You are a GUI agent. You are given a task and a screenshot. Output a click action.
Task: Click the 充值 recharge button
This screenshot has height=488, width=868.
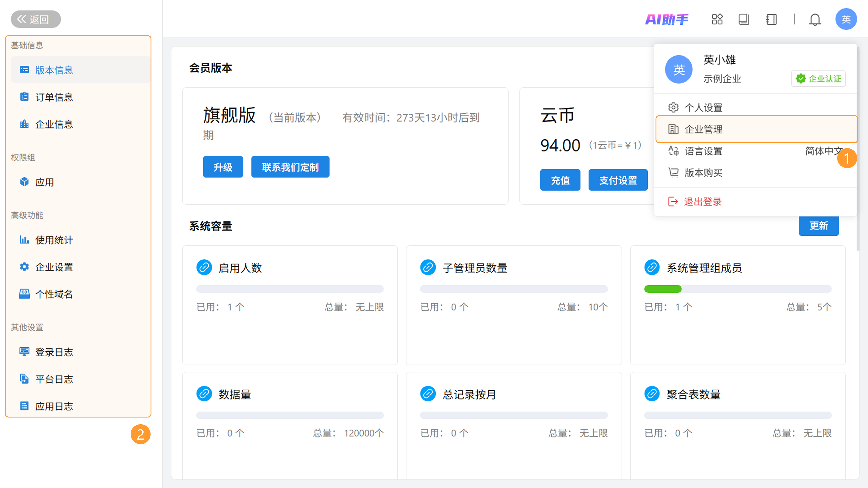(x=560, y=180)
